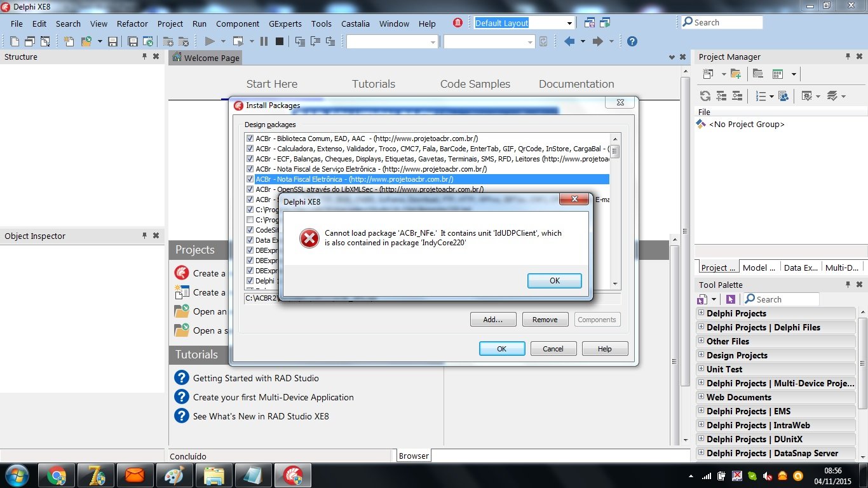The image size is (868, 488).
Task: Click the Stop (program reset) toolbar icon
Action: coord(280,41)
